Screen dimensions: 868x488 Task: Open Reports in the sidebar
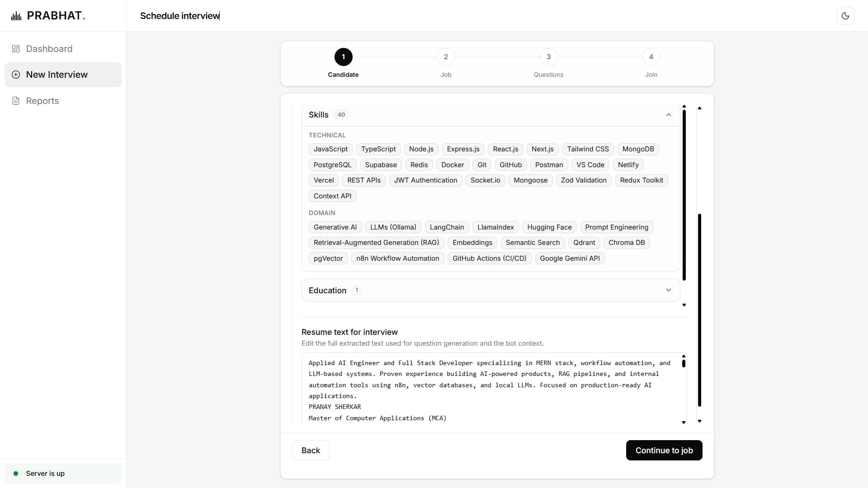click(63, 101)
